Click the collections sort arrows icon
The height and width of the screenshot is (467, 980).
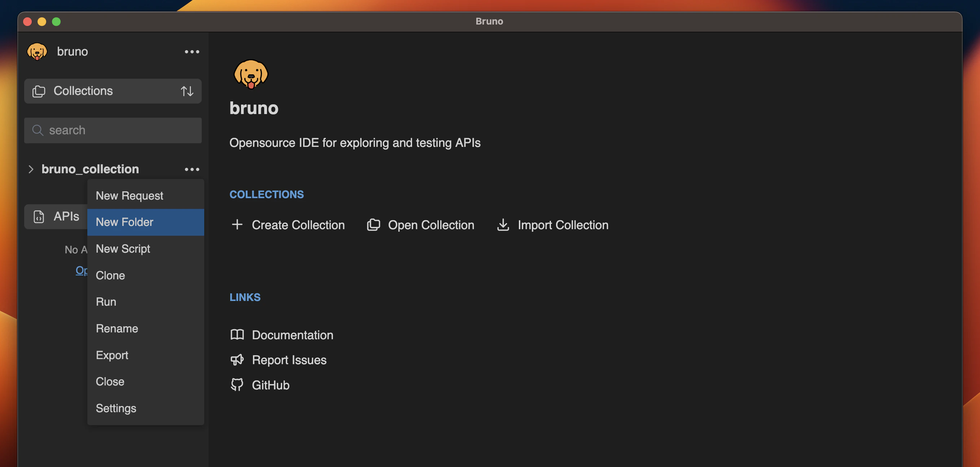(x=187, y=91)
